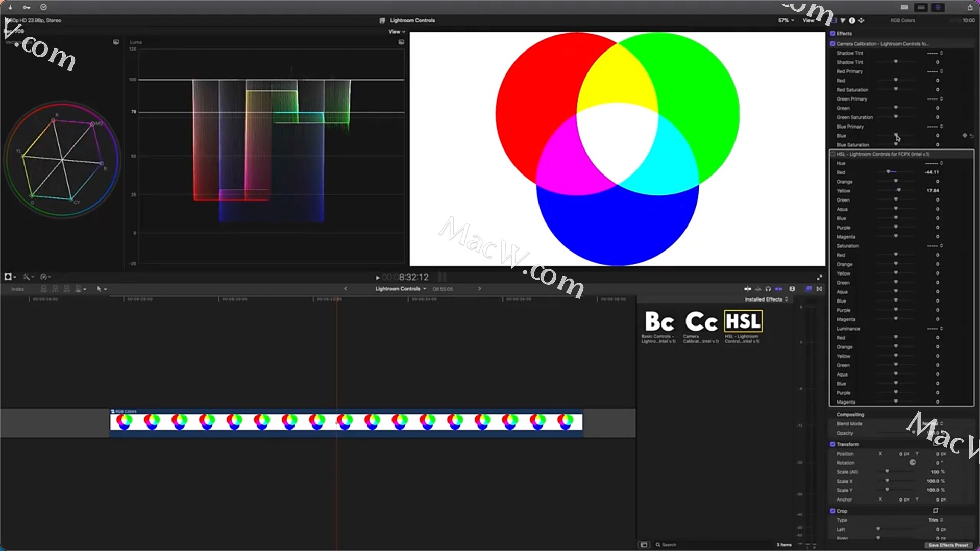980x551 pixels.
Task: Open the Select tool arrow dropdown
Action: pos(102,289)
